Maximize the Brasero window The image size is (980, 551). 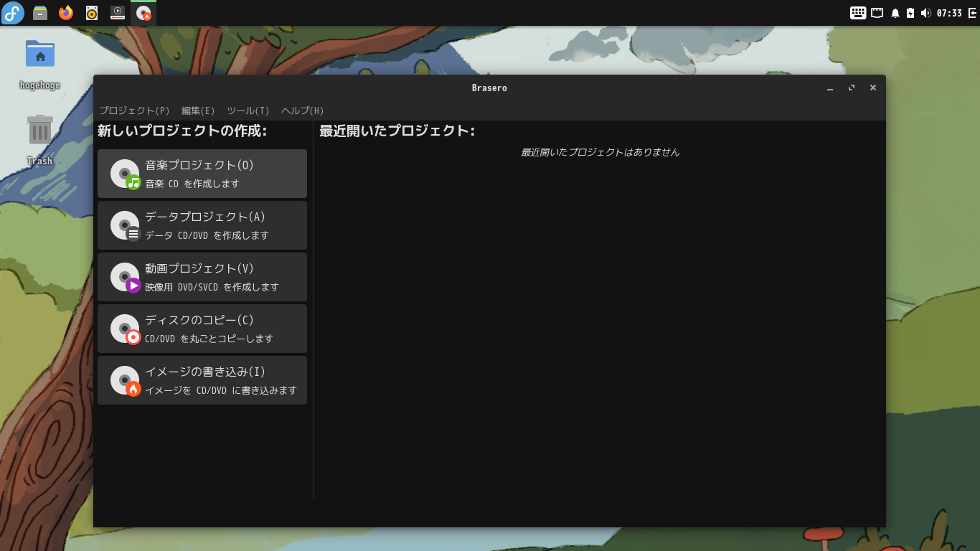click(x=852, y=88)
